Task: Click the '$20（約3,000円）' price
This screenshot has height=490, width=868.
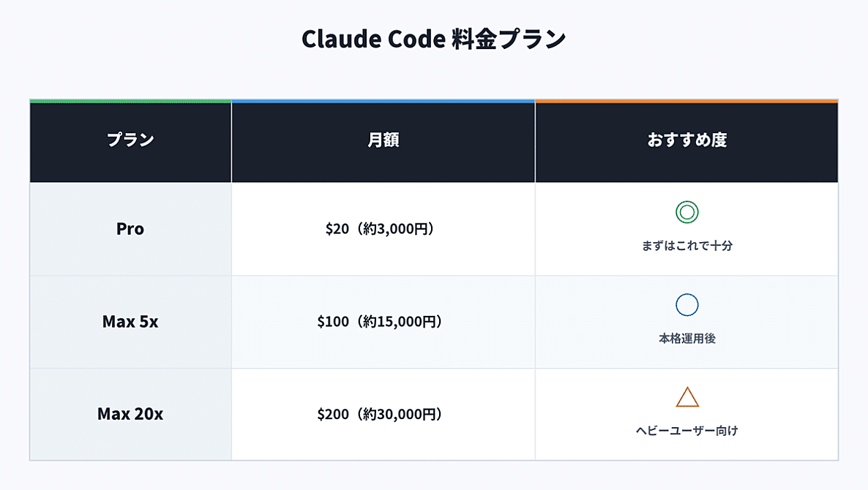Action: [383, 229]
